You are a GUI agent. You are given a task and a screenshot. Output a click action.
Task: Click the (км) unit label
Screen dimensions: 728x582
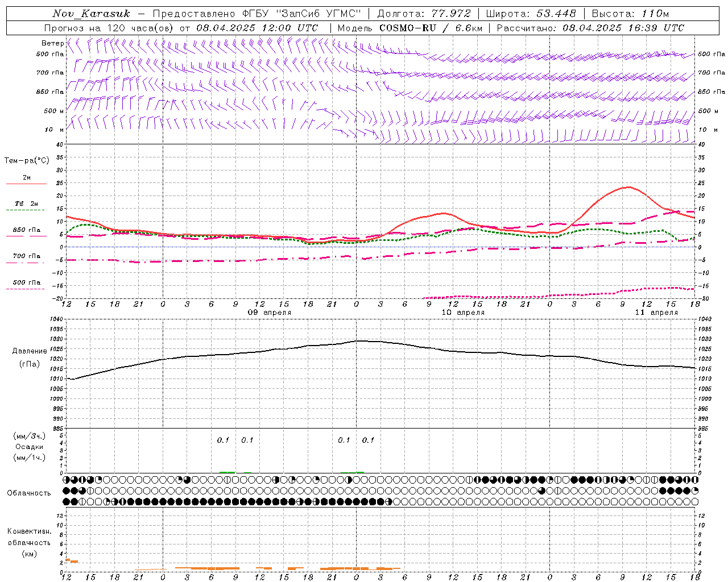tap(30, 554)
